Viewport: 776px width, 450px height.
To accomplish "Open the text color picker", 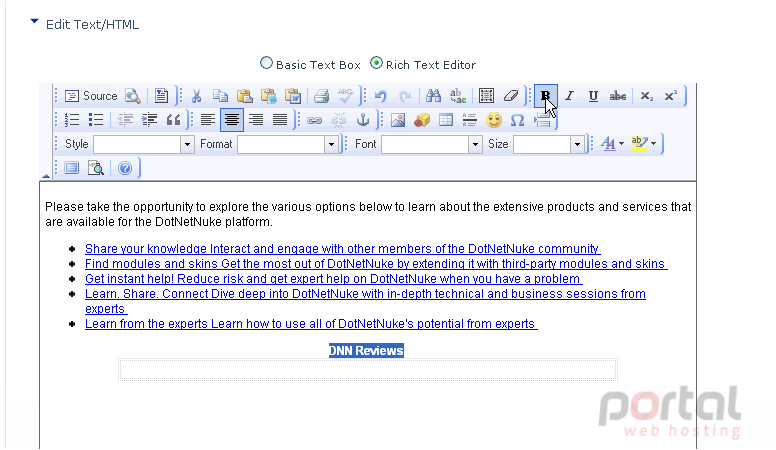I will 612,144.
